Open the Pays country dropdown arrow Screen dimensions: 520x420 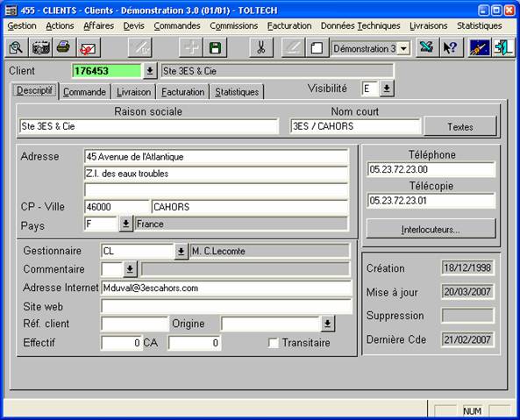tap(126, 224)
